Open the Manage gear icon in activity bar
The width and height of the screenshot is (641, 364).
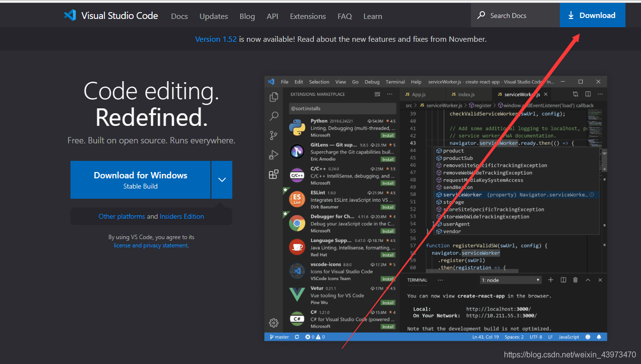274,323
